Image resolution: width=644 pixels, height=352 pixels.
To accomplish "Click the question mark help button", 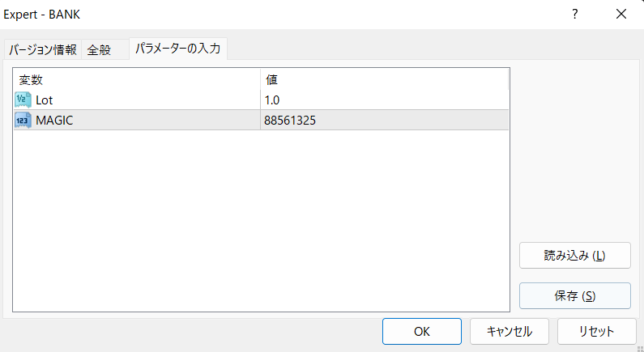I will 575,14.
